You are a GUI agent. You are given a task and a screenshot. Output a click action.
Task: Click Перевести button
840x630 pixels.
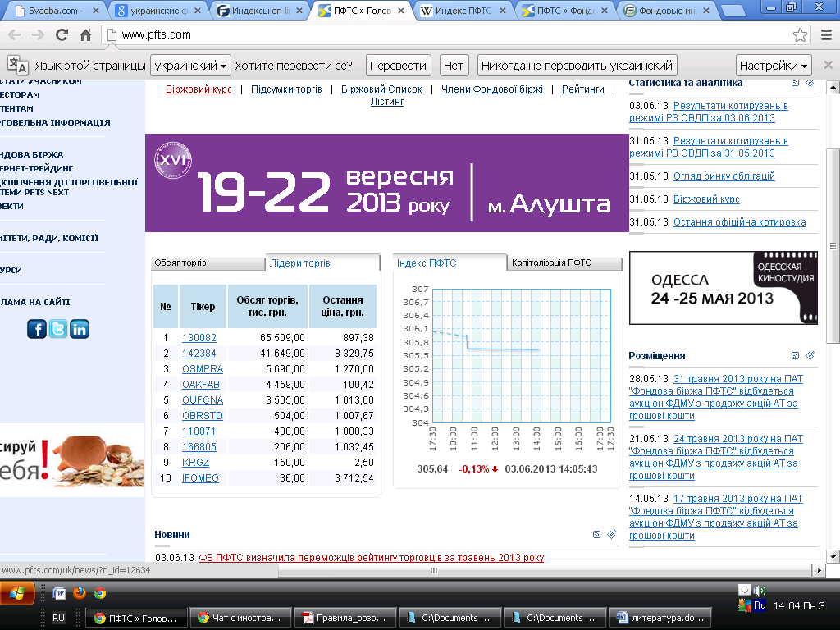pos(398,66)
